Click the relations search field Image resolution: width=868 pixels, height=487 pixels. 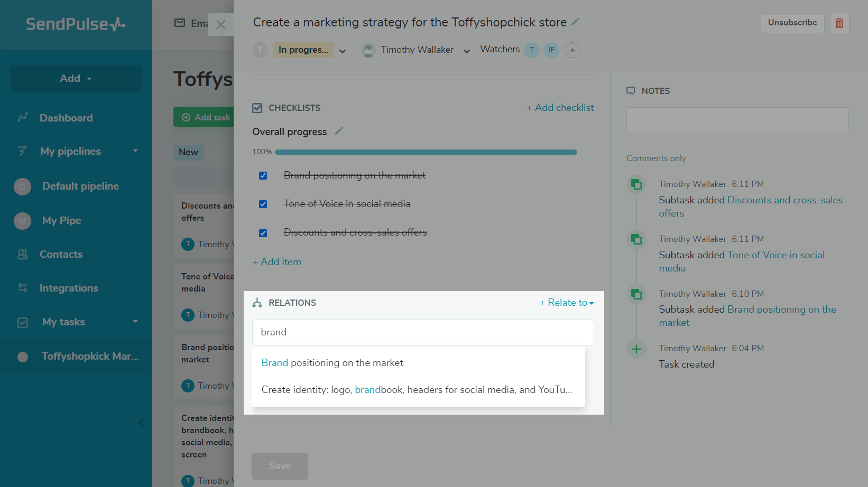click(x=423, y=332)
